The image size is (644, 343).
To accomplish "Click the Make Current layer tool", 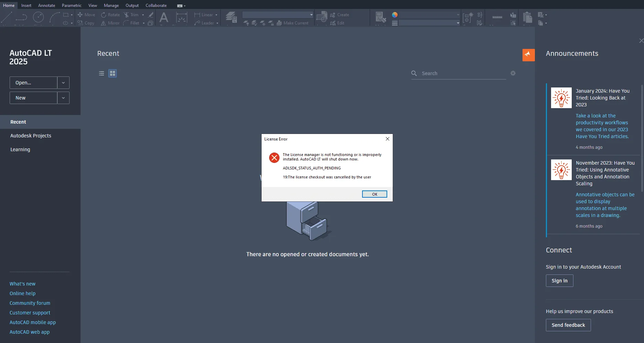I will coord(293,23).
